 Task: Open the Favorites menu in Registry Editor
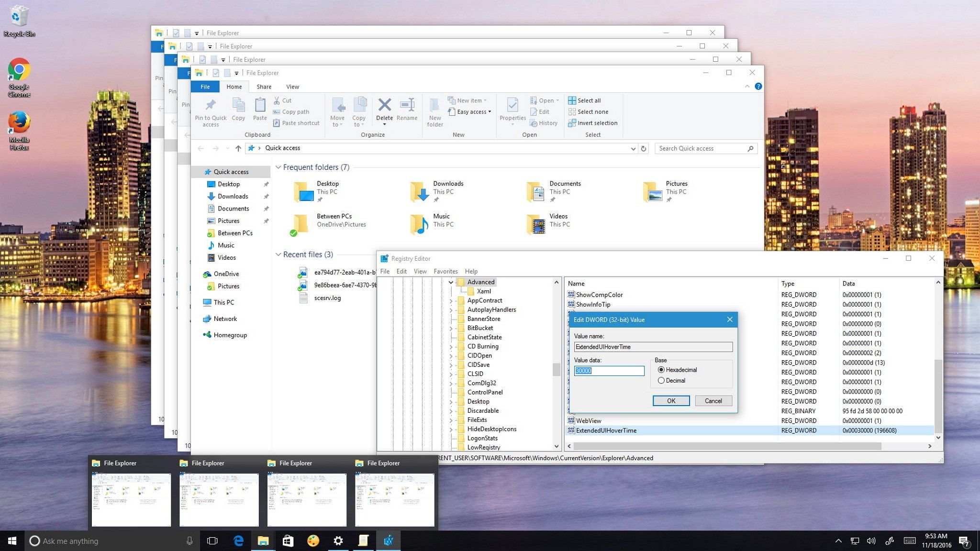pyautogui.click(x=445, y=271)
